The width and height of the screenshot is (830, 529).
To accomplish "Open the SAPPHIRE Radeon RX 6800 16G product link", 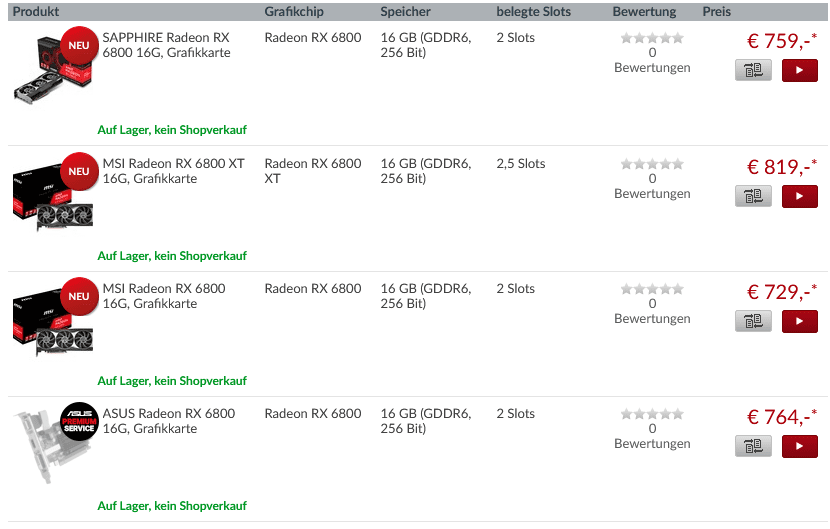I will tap(166, 45).
